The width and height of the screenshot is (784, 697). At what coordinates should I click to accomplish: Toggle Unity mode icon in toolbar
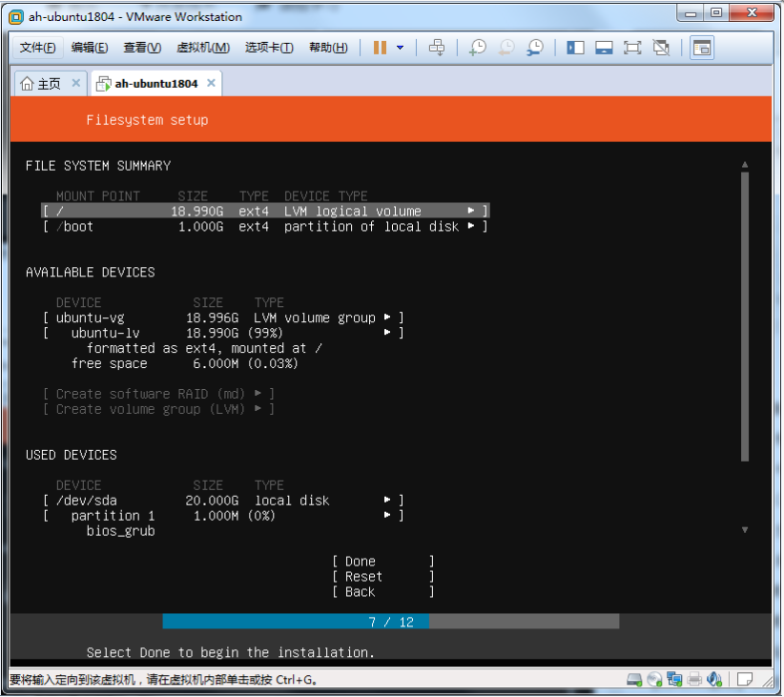point(661,48)
